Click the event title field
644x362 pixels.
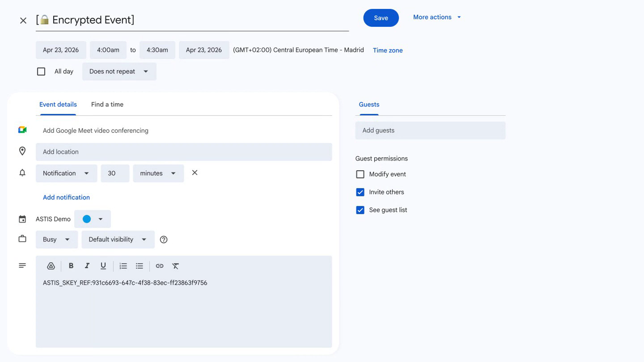(x=192, y=20)
